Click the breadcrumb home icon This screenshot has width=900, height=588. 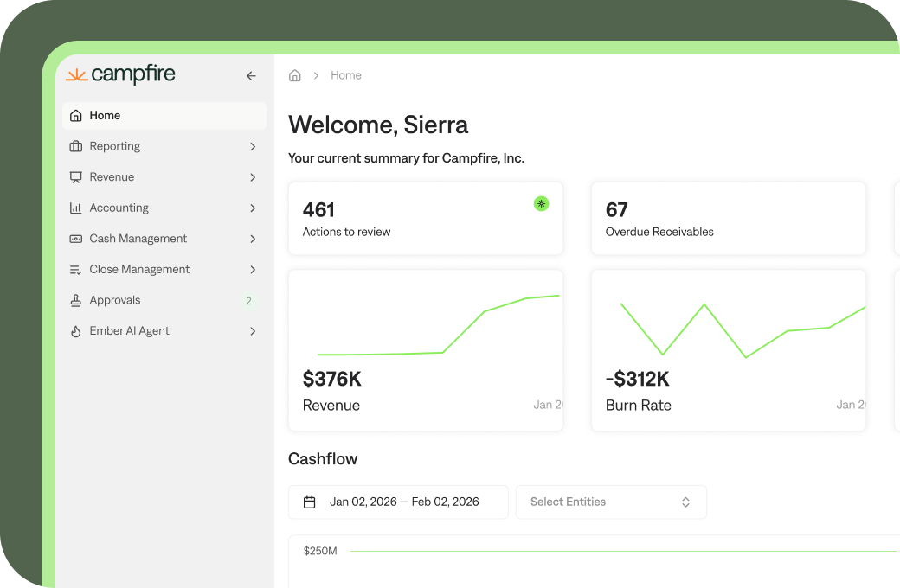[294, 75]
